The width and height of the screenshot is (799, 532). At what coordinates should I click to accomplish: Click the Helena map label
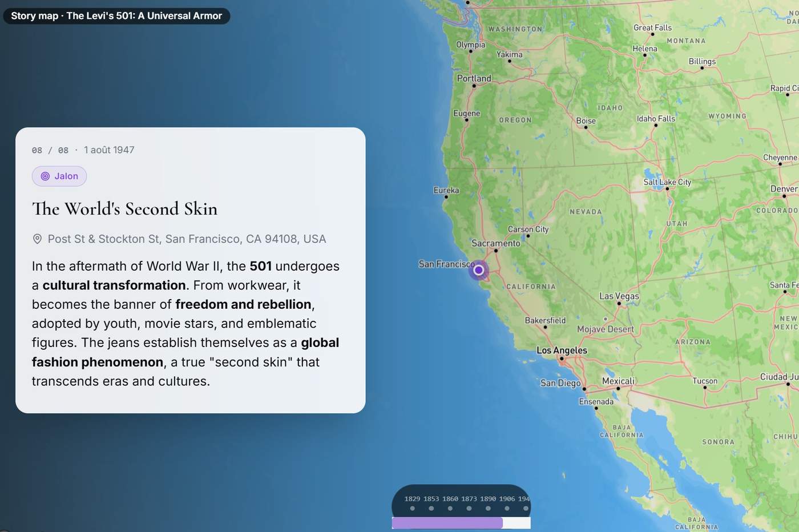(x=645, y=49)
